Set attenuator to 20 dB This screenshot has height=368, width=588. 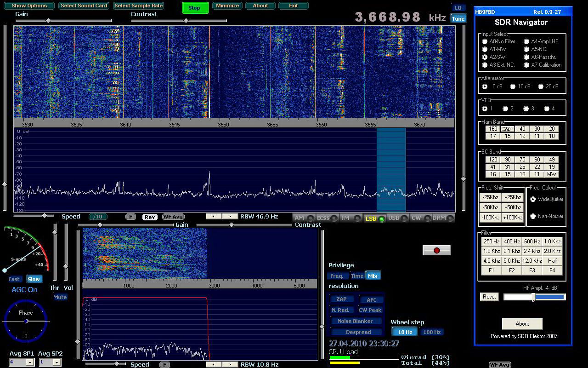(541, 86)
